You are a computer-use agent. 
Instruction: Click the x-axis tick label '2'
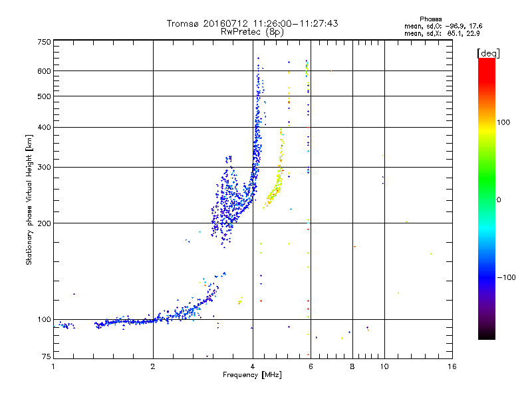click(153, 366)
